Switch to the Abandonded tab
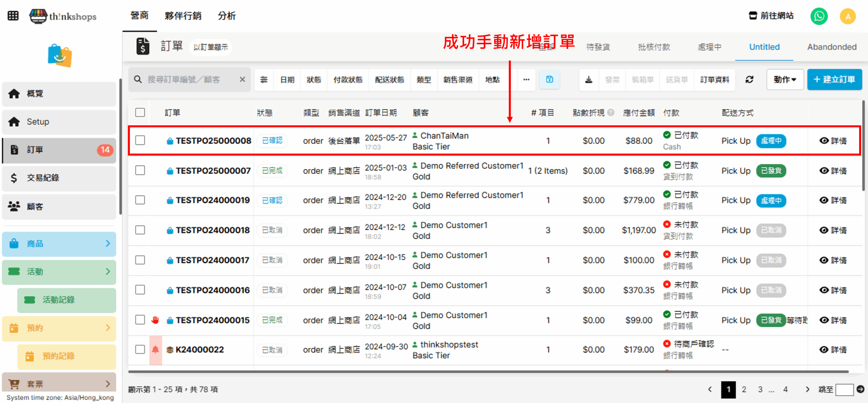This screenshot has width=868, height=403. (x=832, y=47)
